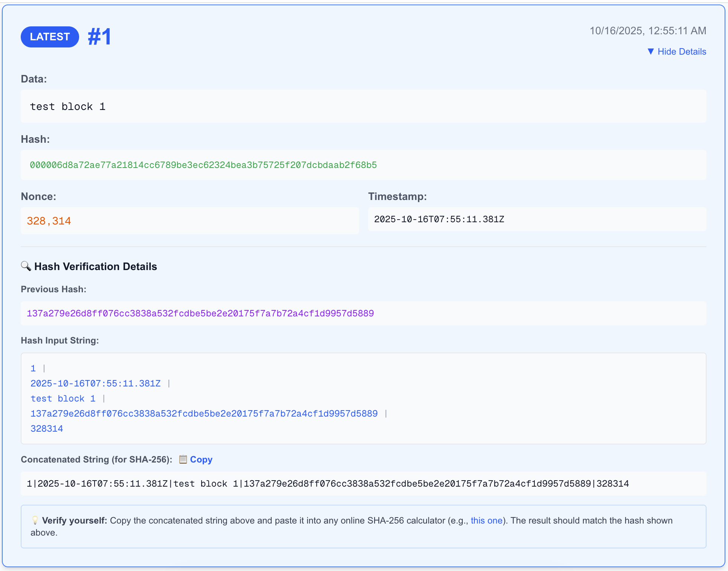Image resolution: width=728 pixels, height=571 pixels.
Task: Select the purple Previous Hash value
Action: point(200,313)
